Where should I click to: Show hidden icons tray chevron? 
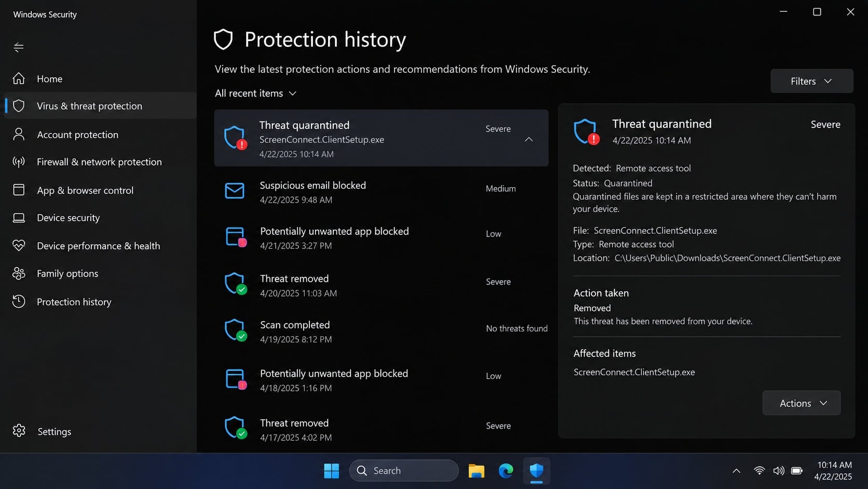[x=736, y=471]
